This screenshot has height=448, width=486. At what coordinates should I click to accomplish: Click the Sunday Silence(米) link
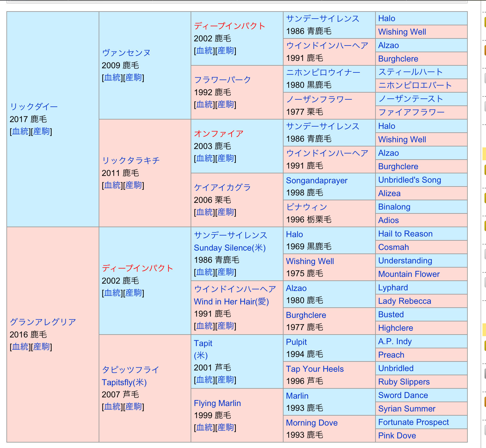pos(230,248)
